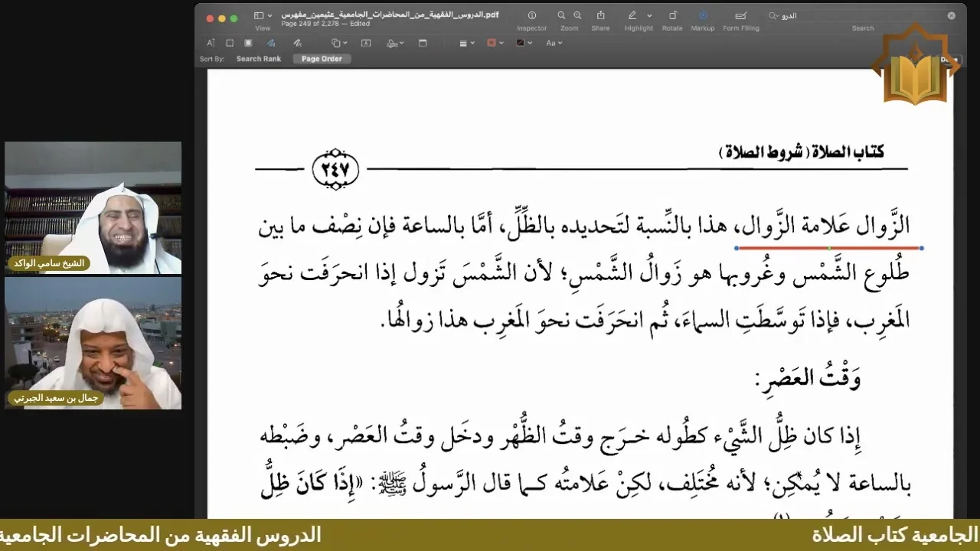The height and width of the screenshot is (551, 980).
Task: Open the Fill Color swatch menu
Action: click(x=524, y=43)
